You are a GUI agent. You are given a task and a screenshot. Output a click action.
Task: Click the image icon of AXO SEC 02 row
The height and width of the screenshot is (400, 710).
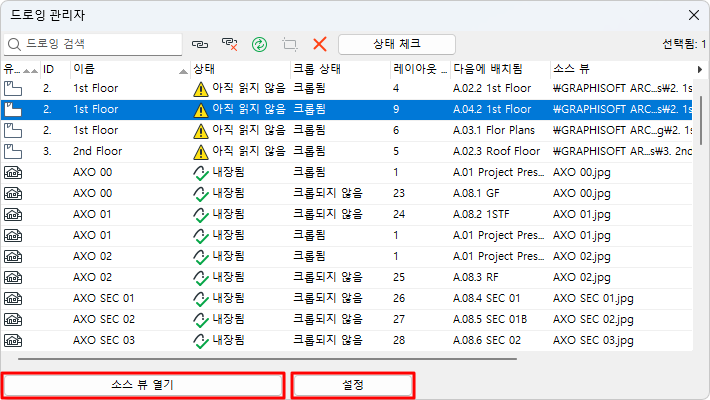(x=13, y=319)
